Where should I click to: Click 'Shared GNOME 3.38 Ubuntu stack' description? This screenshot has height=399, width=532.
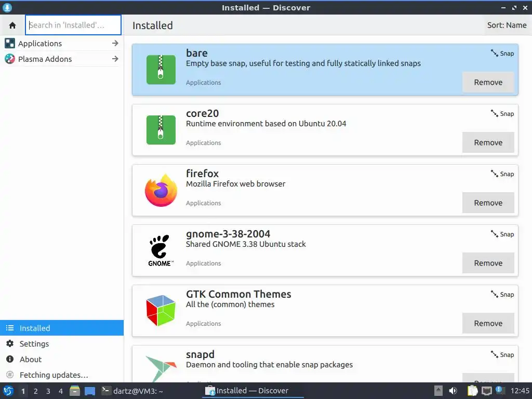tap(246, 244)
